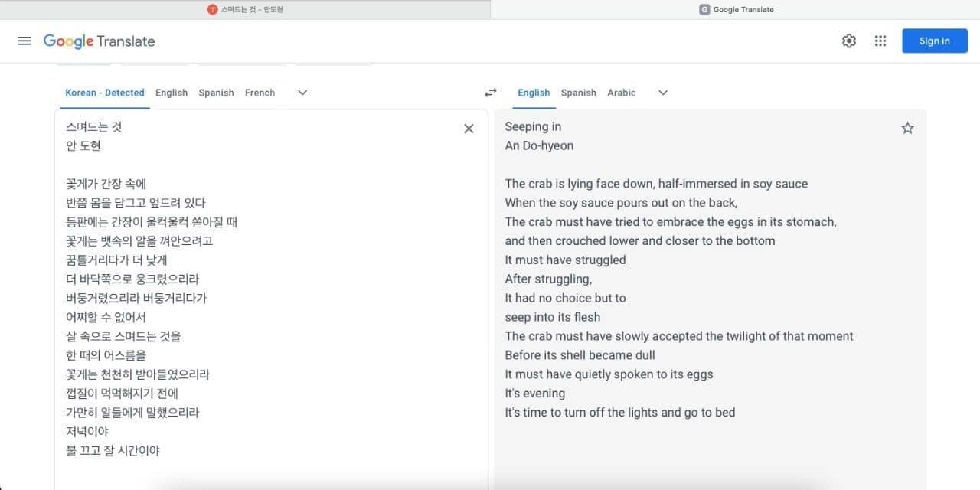
Task: Choose English as source language
Action: click(171, 93)
